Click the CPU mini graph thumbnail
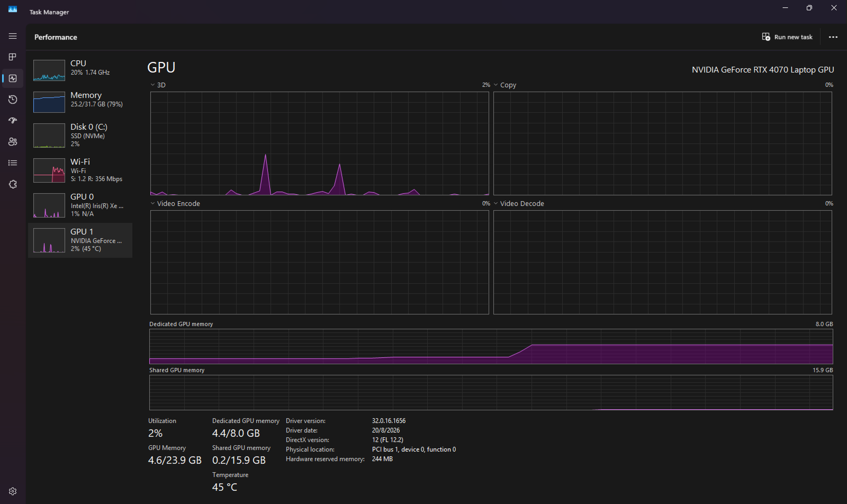Viewport: 847px width, 504px height. click(49, 70)
